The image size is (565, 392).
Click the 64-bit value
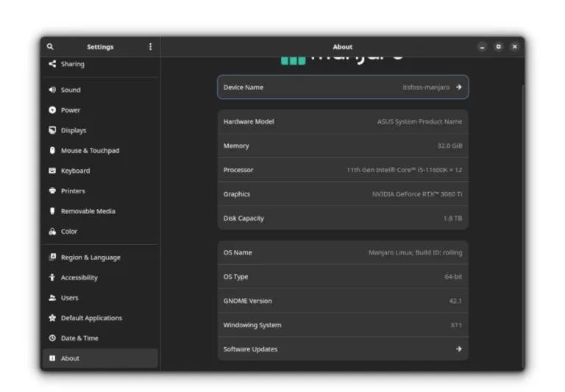[x=453, y=277]
